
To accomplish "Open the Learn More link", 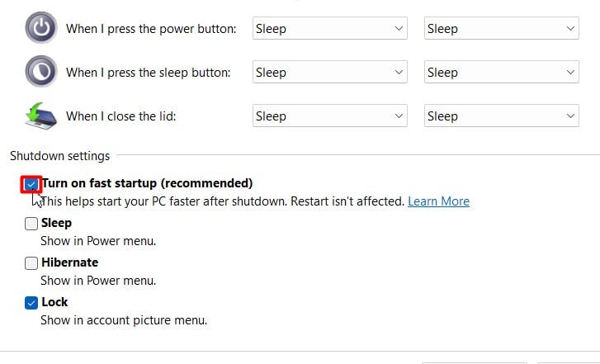I will click(x=438, y=201).
